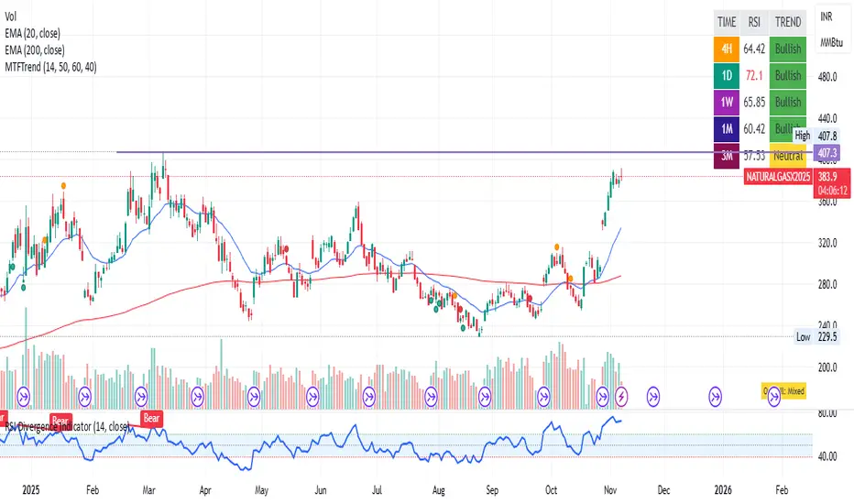The height and width of the screenshot is (504, 854).
Task: Click the 280.0 price axis label
Action: (x=827, y=284)
